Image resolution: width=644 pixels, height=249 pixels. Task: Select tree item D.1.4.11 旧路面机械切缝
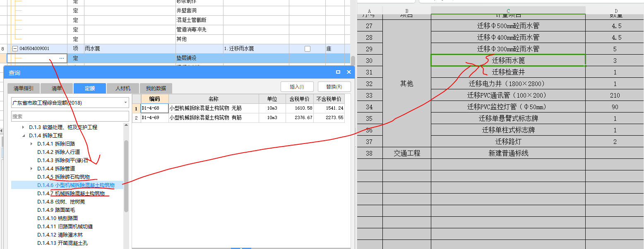click(x=65, y=227)
